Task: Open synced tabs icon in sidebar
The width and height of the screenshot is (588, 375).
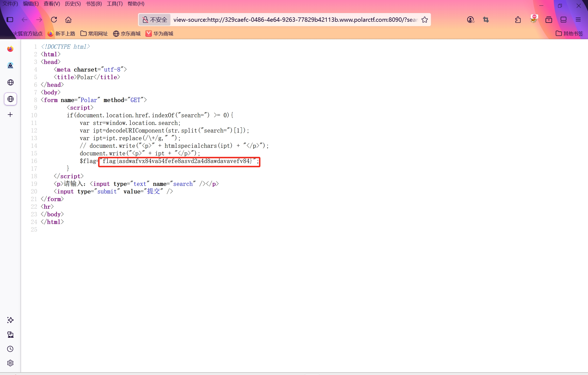Action: pos(10,334)
